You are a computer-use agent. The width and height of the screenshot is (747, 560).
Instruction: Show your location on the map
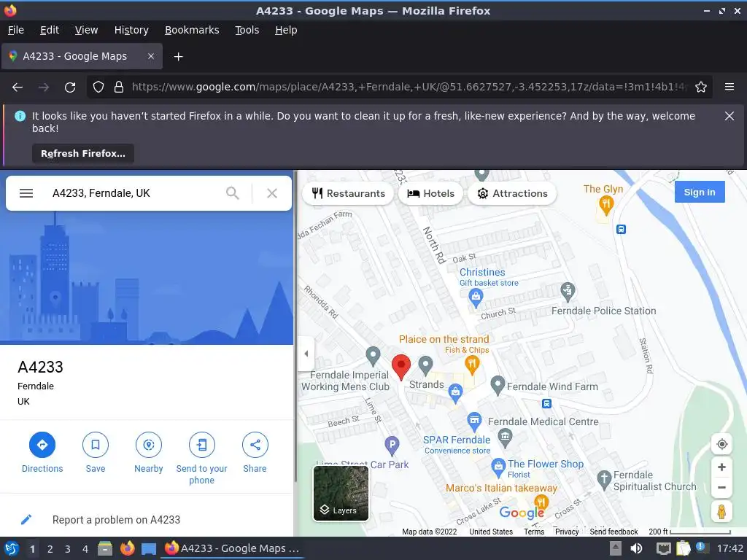[x=721, y=444]
